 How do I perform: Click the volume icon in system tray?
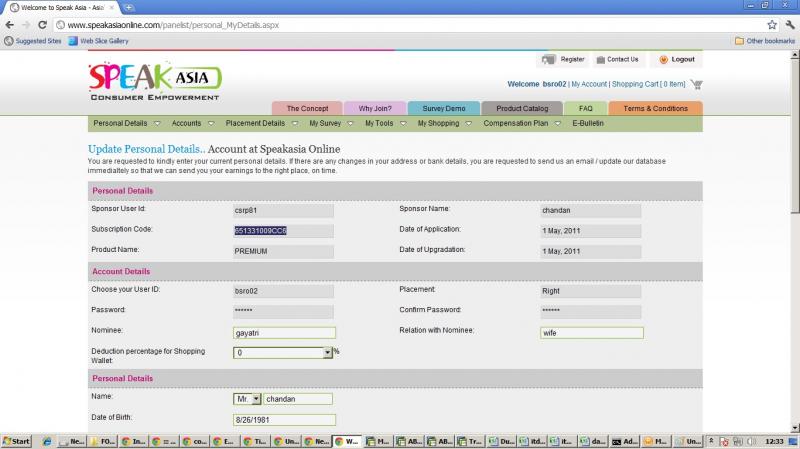[x=751, y=441]
